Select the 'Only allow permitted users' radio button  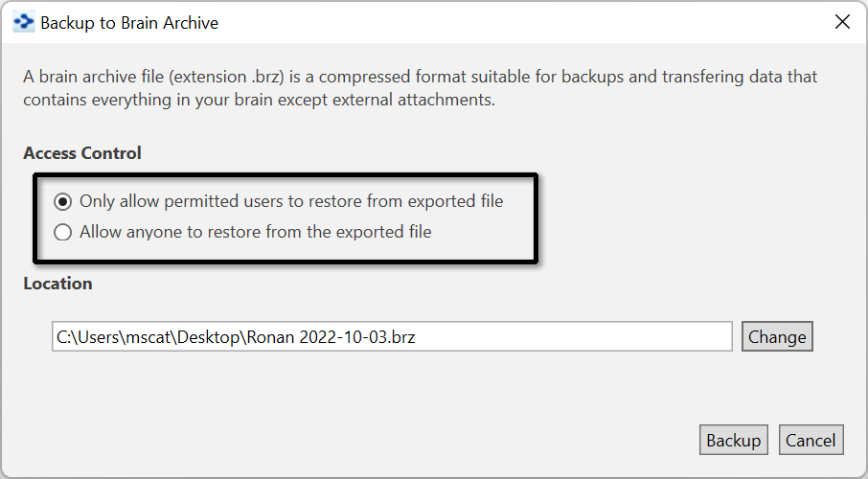pos(63,202)
